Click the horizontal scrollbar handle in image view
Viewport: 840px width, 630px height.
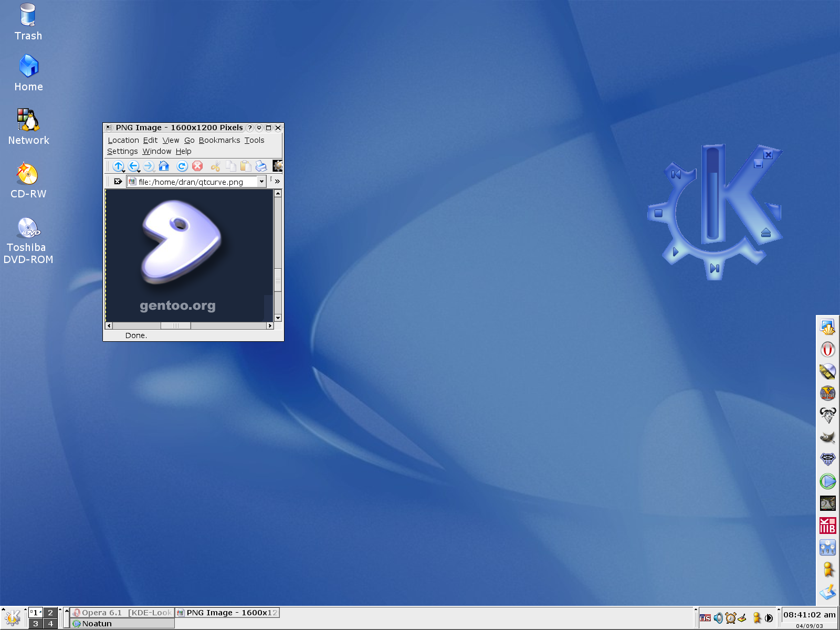point(175,326)
